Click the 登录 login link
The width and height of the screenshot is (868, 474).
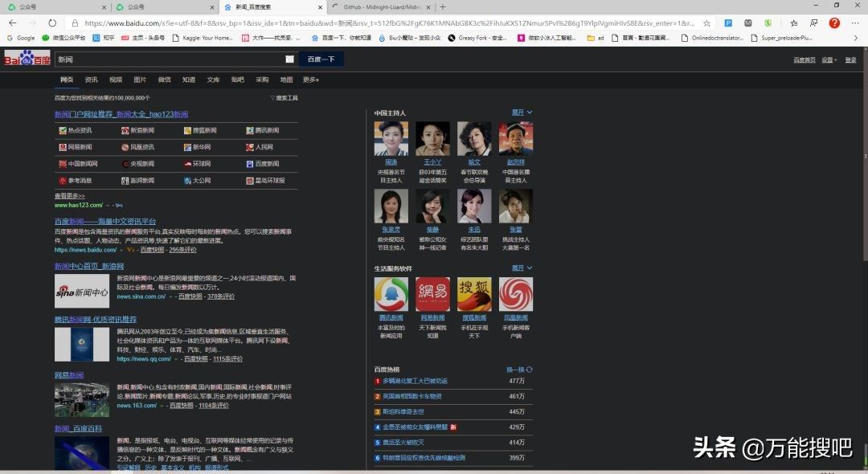coord(850,59)
